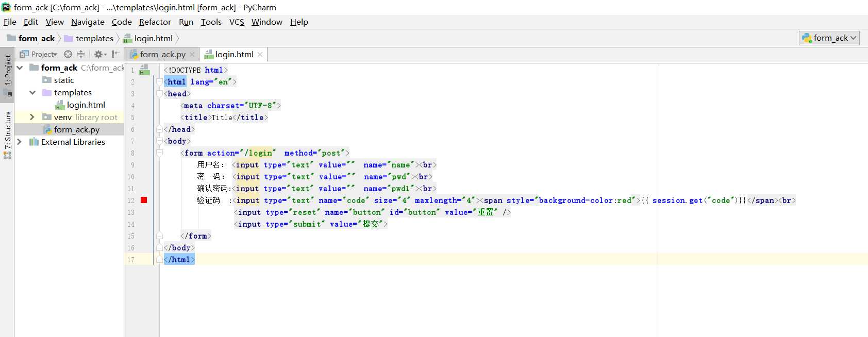Image resolution: width=868 pixels, height=337 pixels.
Task: Toggle the red breakpoint on line 12
Action: pyautogui.click(x=144, y=200)
